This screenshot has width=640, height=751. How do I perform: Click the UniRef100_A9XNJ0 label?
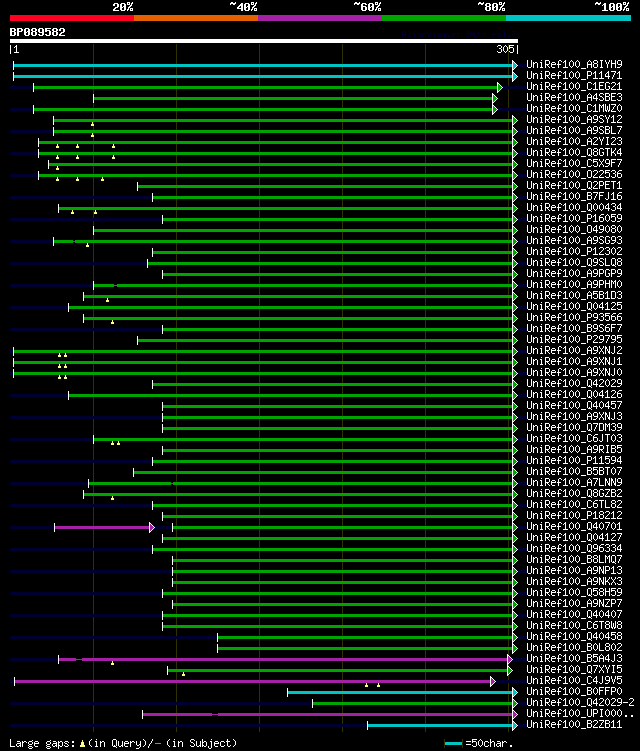(x=574, y=373)
